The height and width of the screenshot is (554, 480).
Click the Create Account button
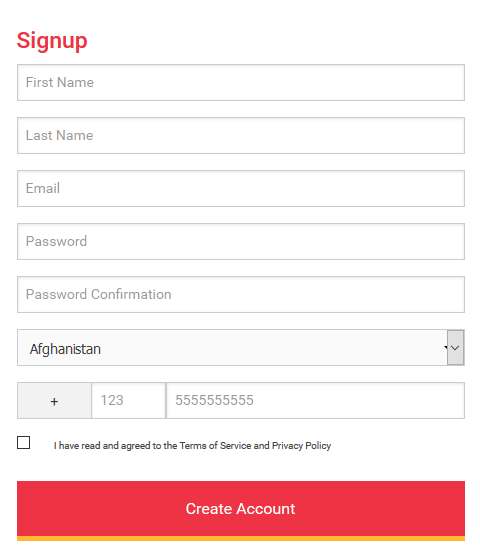point(241,509)
